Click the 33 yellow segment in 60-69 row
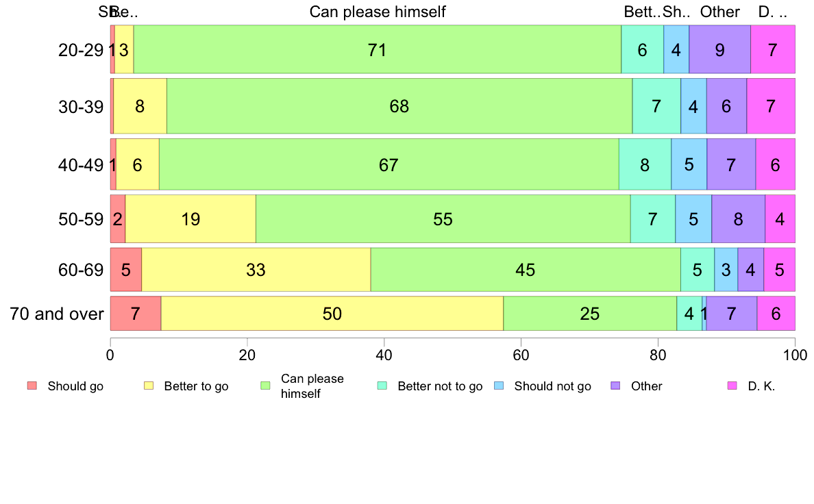The width and height of the screenshot is (814, 504). coord(256,269)
